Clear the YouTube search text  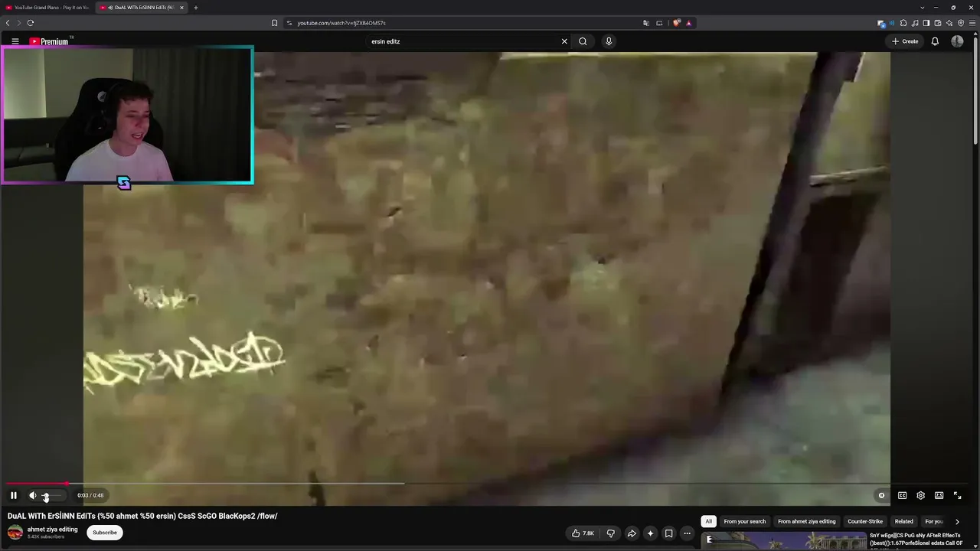[564, 41]
